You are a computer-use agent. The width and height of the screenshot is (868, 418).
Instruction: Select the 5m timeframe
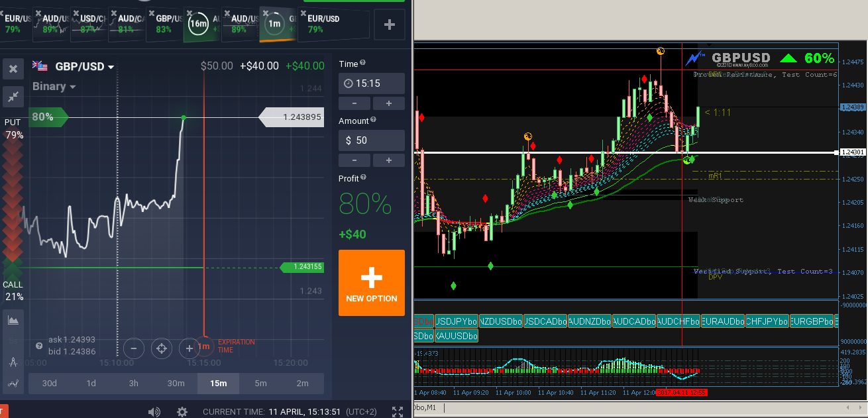coord(260,383)
